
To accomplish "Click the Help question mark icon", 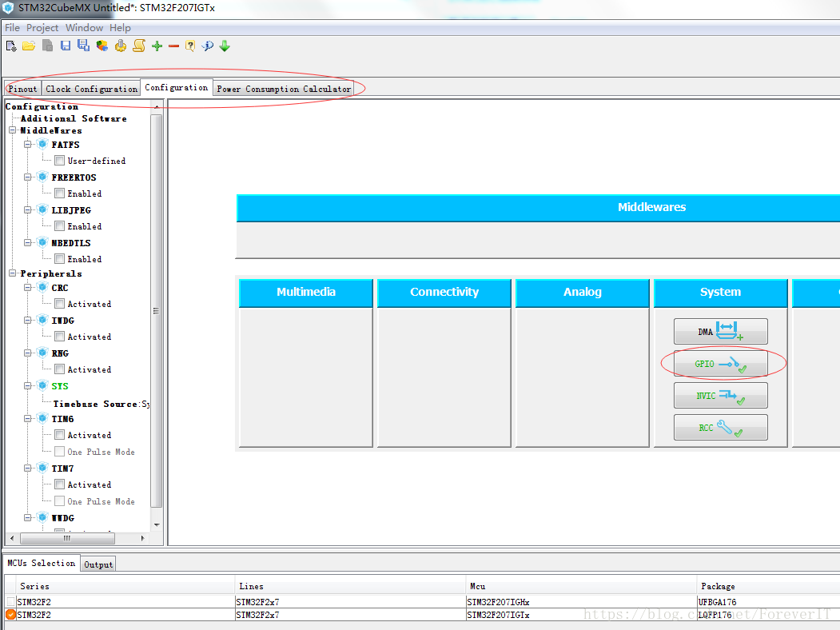I will (190, 46).
